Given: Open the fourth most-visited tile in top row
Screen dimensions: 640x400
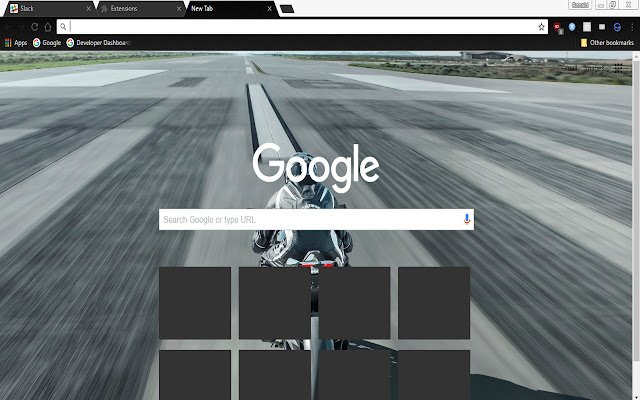Looking at the screenshot, I should pyautogui.click(x=434, y=303).
